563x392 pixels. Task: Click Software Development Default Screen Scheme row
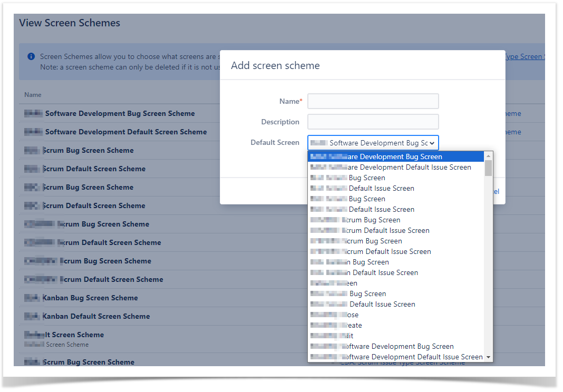(125, 132)
